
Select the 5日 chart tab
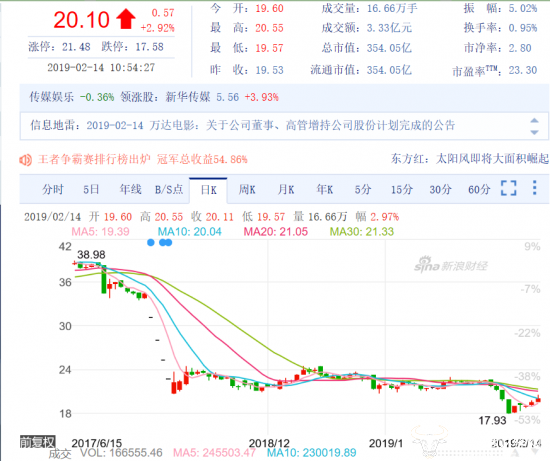coord(91,189)
